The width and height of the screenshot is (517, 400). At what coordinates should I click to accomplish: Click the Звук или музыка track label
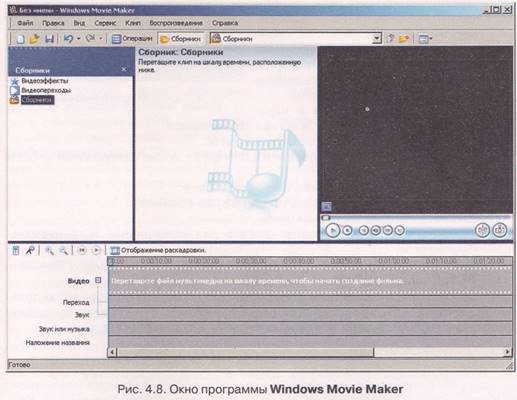pos(64,329)
